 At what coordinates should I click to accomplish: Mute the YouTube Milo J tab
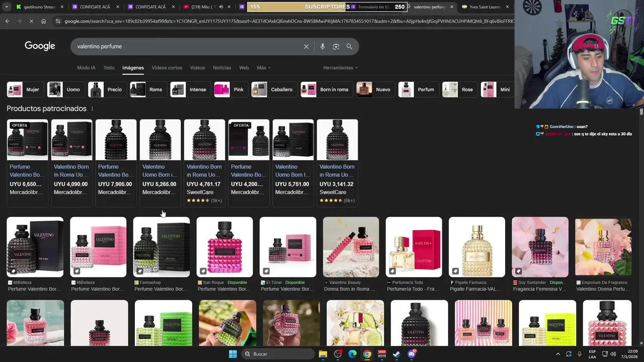pos(220,7)
